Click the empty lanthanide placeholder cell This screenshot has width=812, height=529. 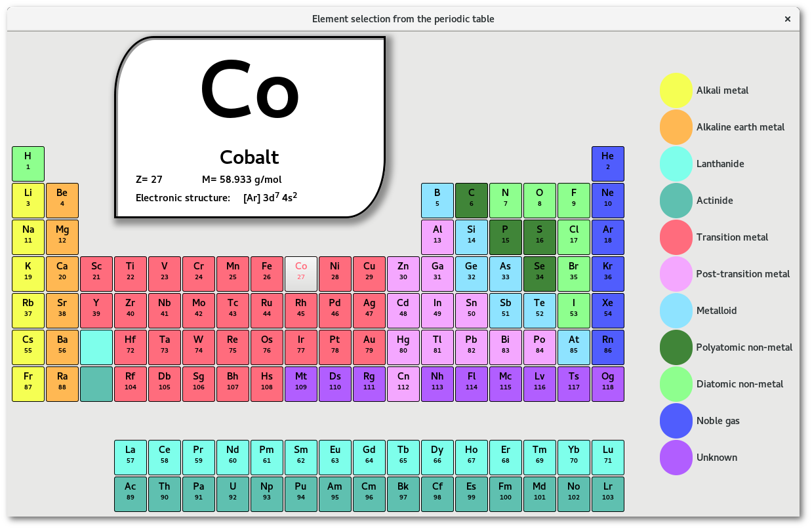[x=96, y=347]
